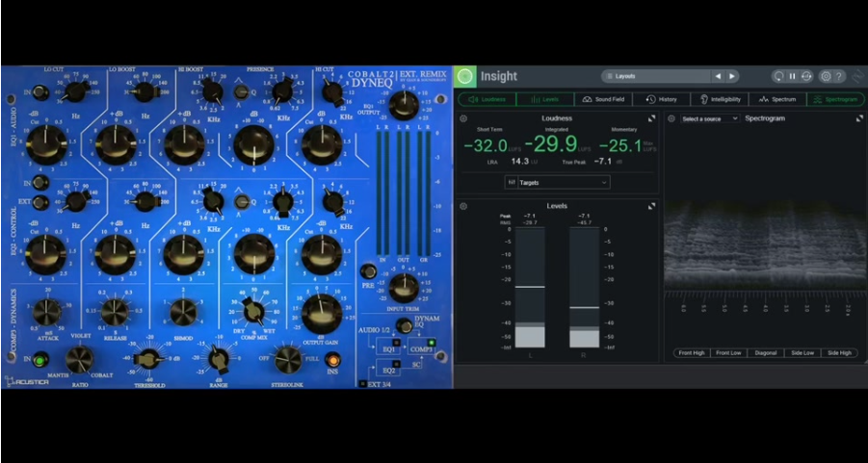Toggle the Intelligibility module tab
868x463 pixels.
click(x=719, y=99)
